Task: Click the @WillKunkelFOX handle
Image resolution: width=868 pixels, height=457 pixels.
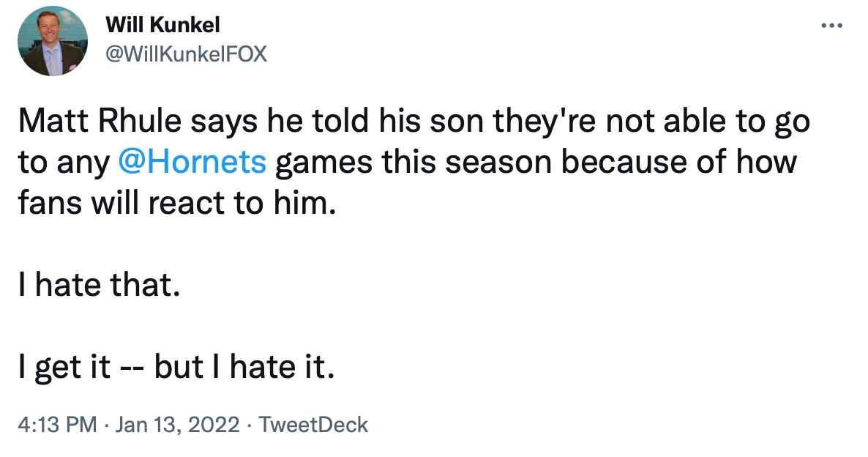Action: coord(187,55)
